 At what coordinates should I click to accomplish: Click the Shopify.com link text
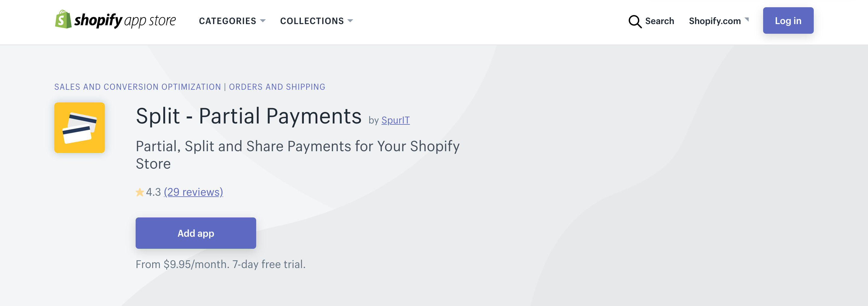(x=715, y=21)
